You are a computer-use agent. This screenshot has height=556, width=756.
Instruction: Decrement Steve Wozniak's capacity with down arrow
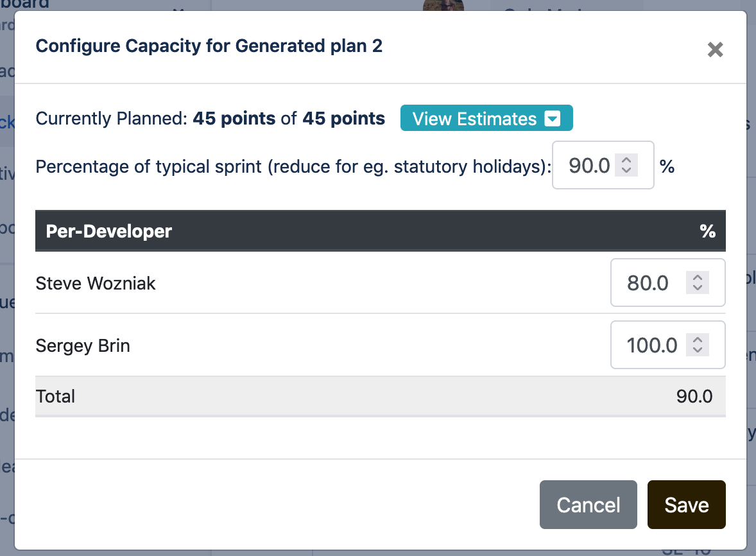[x=698, y=288]
